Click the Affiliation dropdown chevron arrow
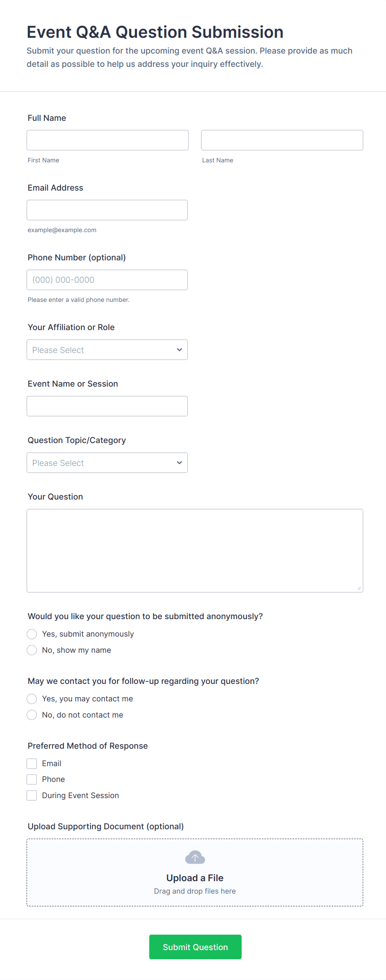The image size is (386, 980). click(x=179, y=350)
